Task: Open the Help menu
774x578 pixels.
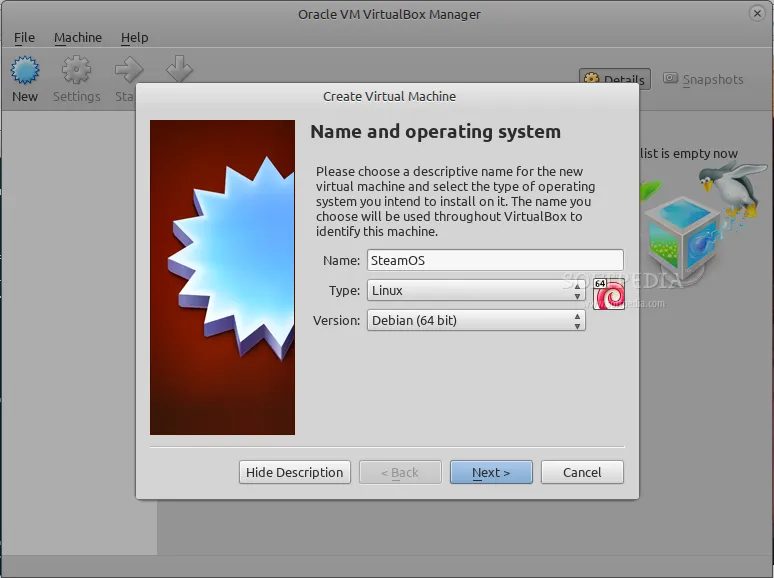Action: pyautogui.click(x=134, y=37)
